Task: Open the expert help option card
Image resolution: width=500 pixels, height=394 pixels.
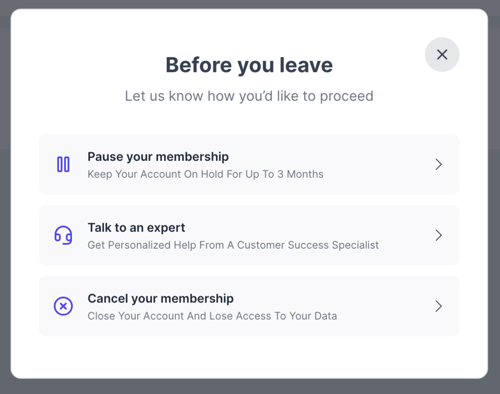Action: coord(249,235)
